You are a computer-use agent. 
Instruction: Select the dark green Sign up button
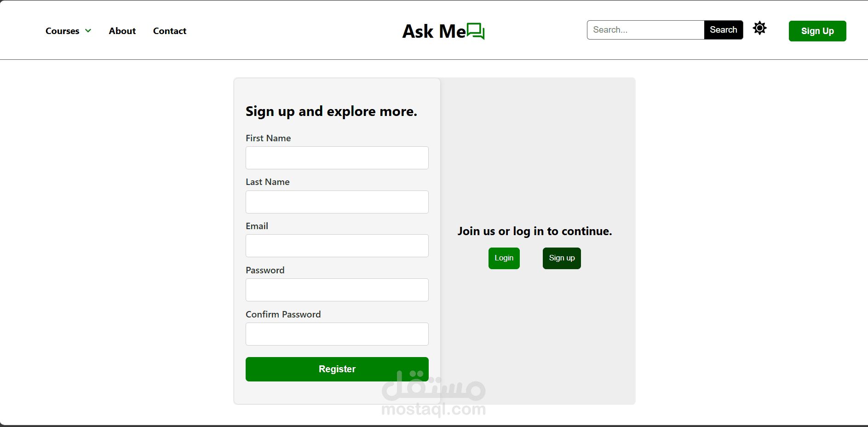pos(561,258)
